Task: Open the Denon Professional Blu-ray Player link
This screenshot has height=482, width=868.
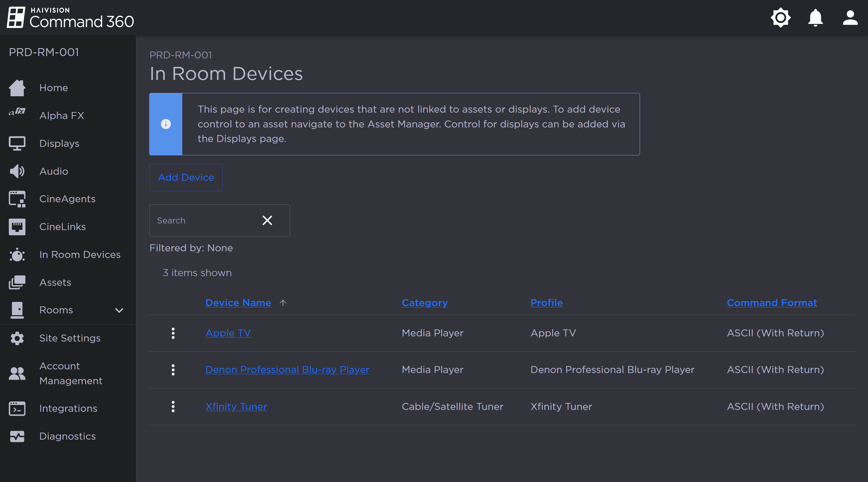Action: click(x=287, y=369)
